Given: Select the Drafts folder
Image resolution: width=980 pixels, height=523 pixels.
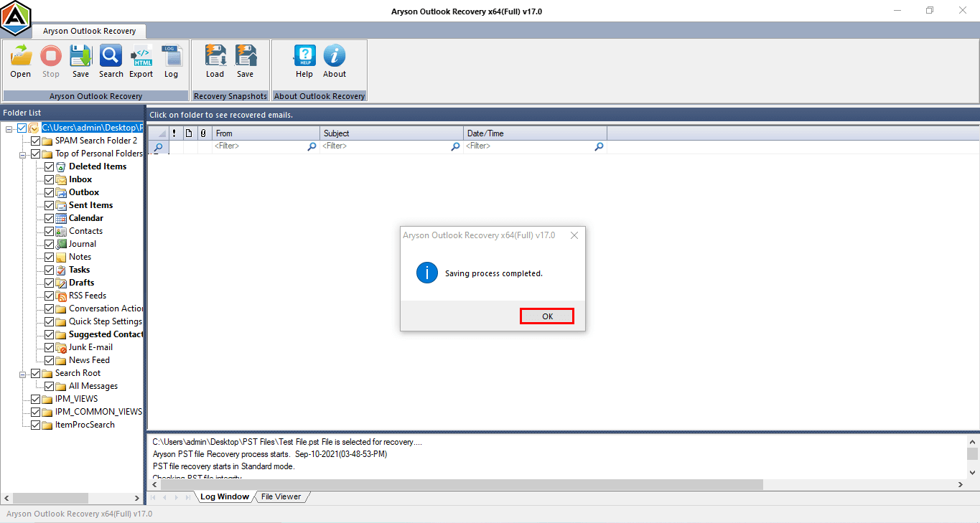Looking at the screenshot, I should (x=81, y=283).
